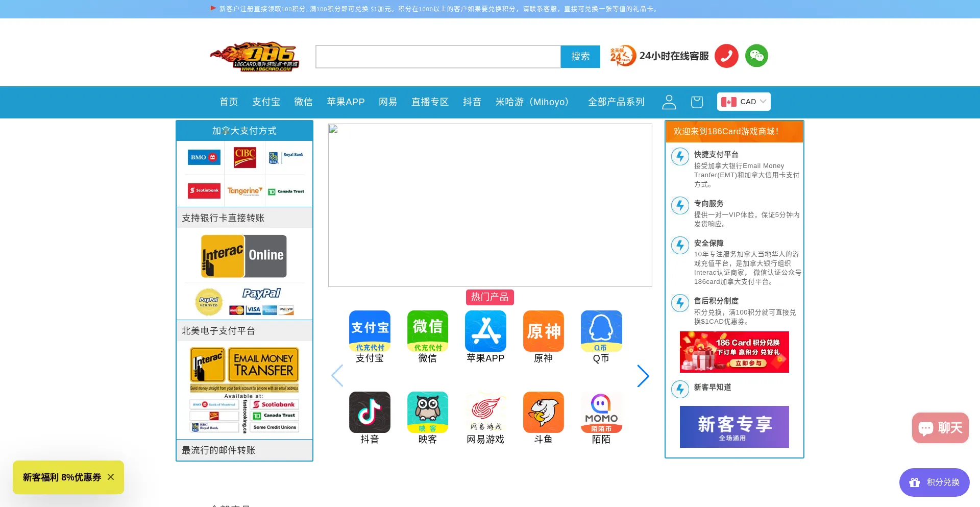This screenshot has height=507, width=980.
Task: Open the 首页 menu item
Action: (229, 102)
